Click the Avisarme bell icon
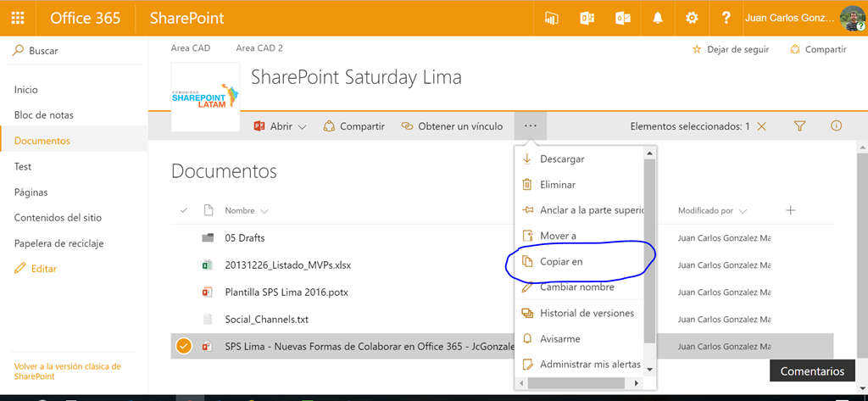Screen dimensions: 868x401 (x=527, y=338)
